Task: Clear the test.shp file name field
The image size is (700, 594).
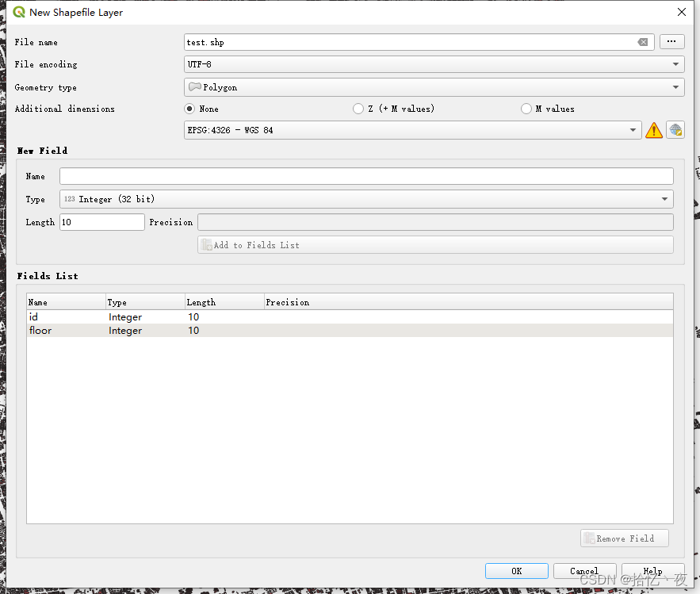Action: (x=643, y=42)
